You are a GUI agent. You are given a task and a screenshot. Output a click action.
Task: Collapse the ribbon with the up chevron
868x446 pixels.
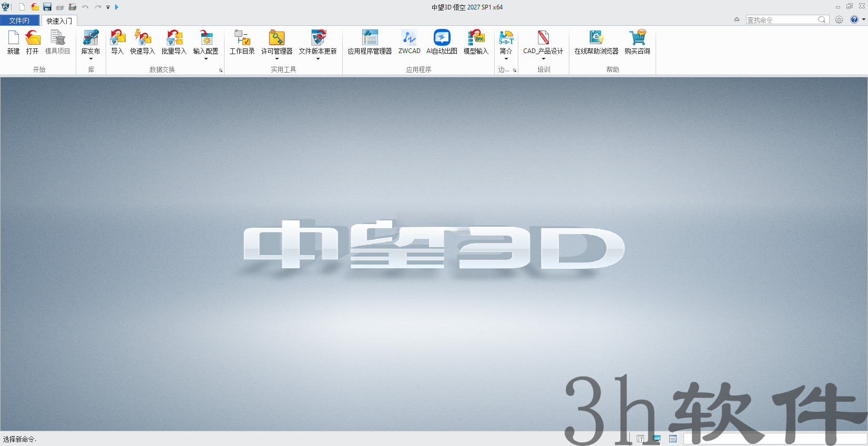coord(737,19)
